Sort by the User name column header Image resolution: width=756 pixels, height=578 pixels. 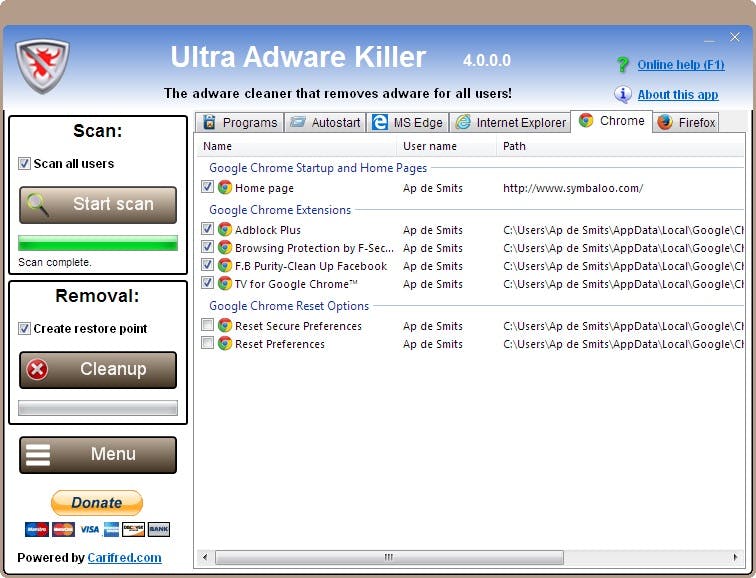446,146
